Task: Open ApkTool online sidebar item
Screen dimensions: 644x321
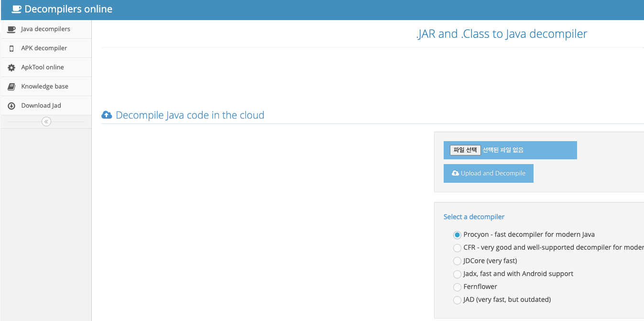Action: tap(46, 67)
